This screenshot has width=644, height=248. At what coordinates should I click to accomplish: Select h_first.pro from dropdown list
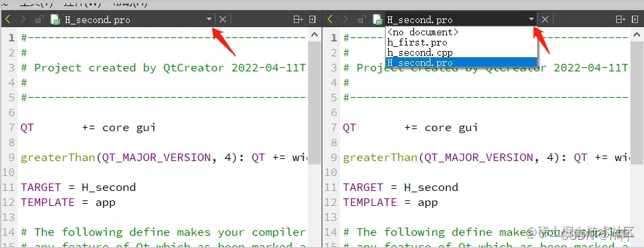[x=461, y=42]
